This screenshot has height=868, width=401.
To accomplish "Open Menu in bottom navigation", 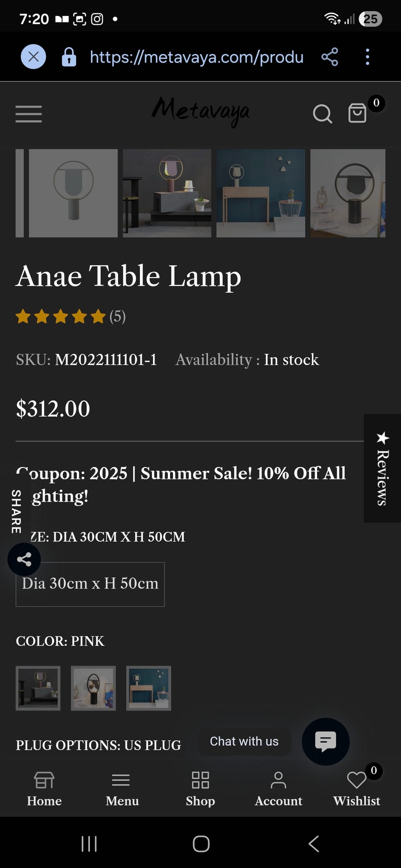I will point(122,789).
